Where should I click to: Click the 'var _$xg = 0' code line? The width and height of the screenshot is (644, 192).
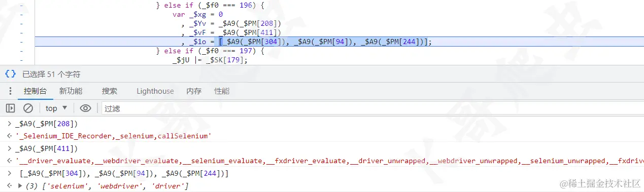[197, 14]
